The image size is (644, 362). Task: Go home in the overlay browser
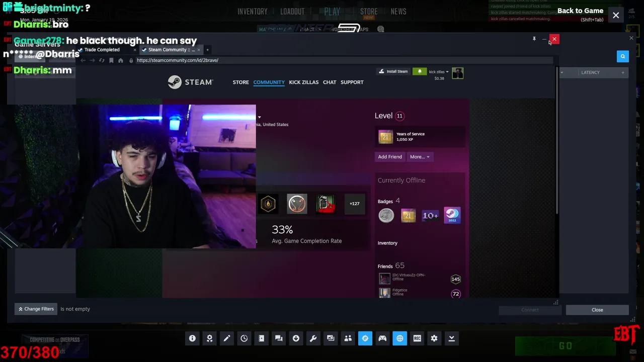[x=121, y=60]
